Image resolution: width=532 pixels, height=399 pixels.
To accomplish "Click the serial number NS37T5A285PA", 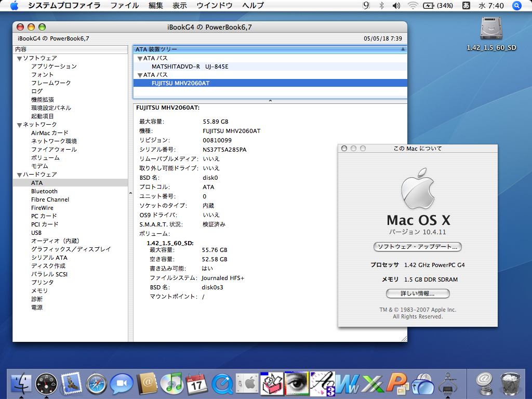I will [224, 150].
